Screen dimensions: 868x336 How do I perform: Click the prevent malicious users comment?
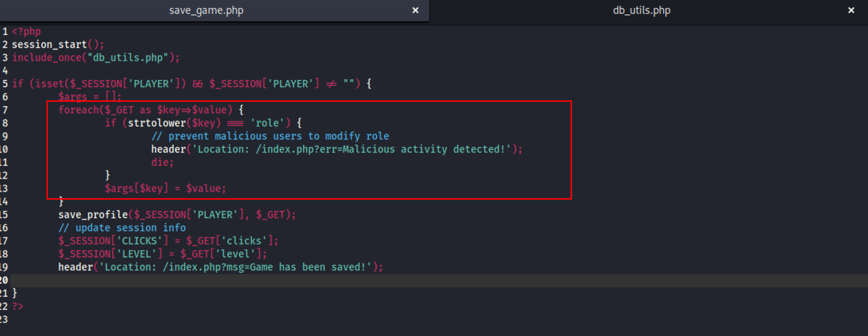270,136
